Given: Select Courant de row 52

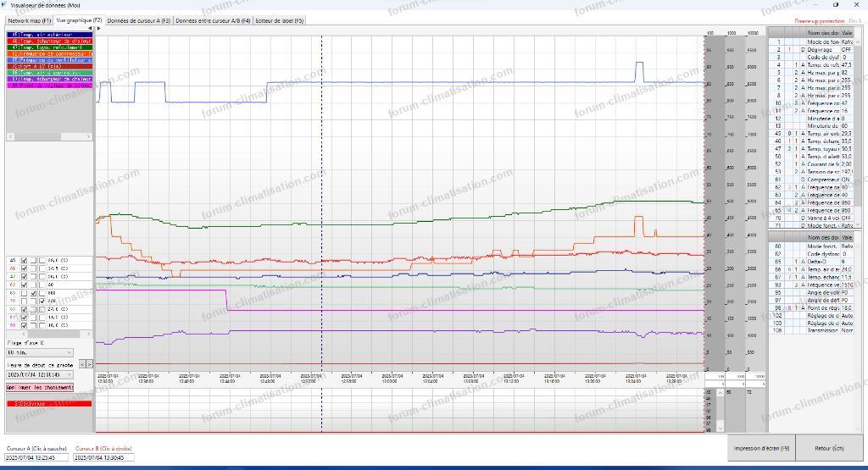Looking at the screenshot, I should pyautogui.click(x=813, y=164).
